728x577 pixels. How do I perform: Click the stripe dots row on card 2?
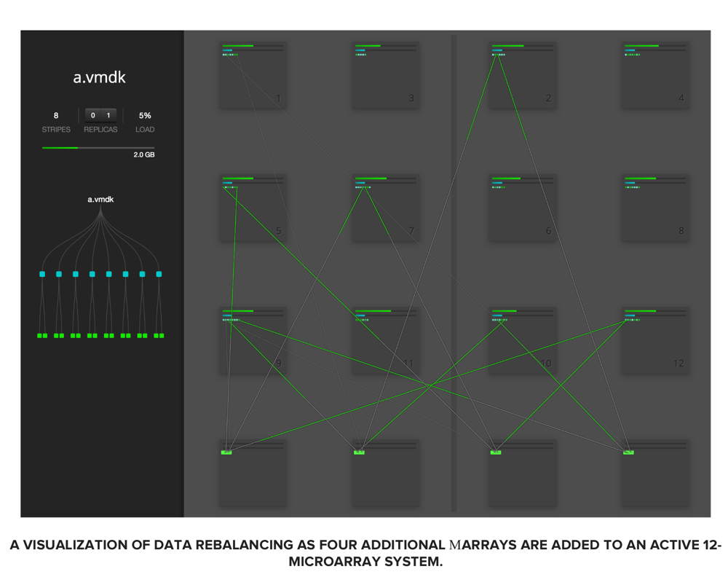tap(499, 55)
